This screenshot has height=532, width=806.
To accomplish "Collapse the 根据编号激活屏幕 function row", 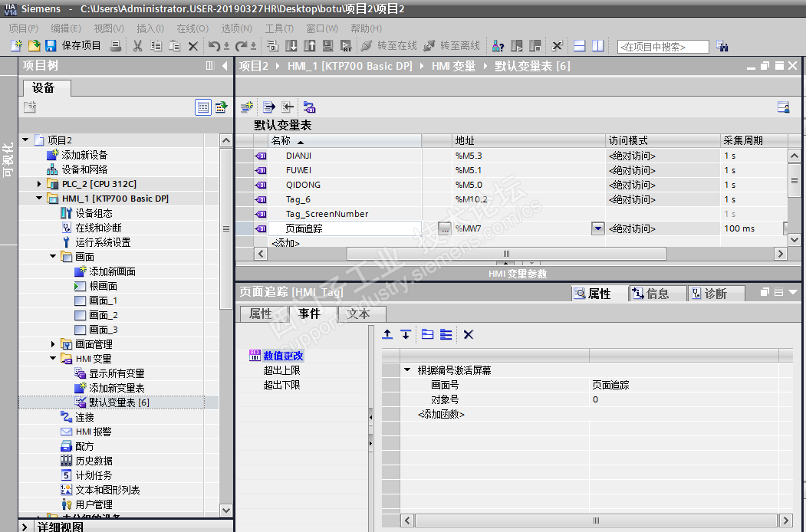I will [x=407, y=370].
